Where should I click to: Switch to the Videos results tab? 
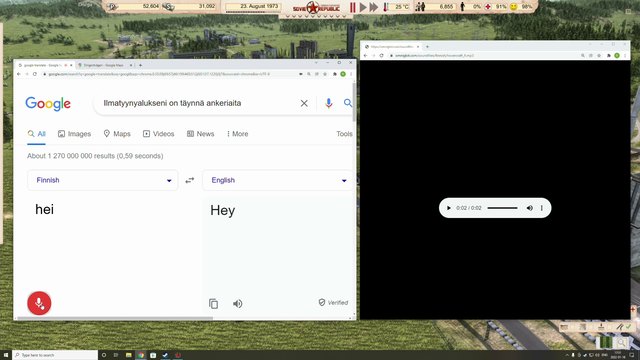(x=158, y=134)
